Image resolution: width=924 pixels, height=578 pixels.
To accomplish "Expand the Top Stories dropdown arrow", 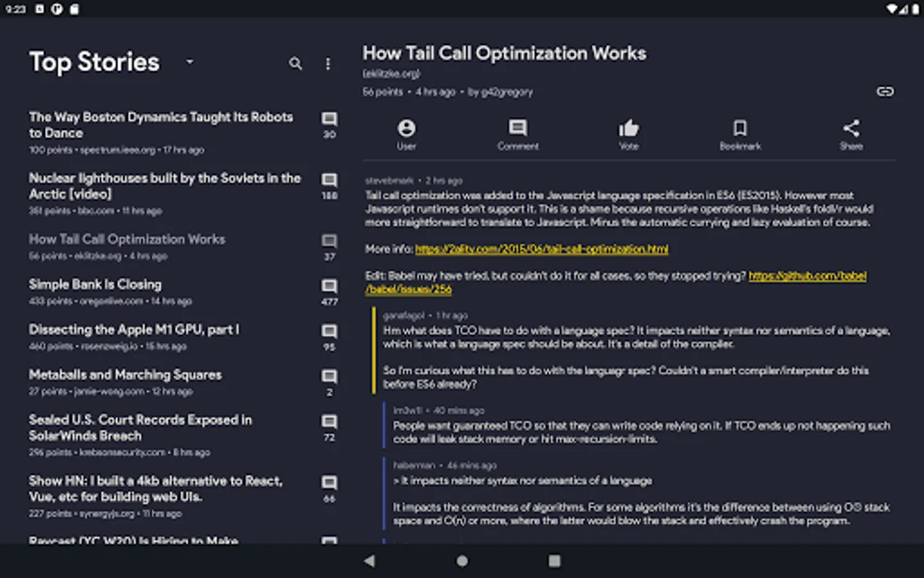I will pos(189,62).
